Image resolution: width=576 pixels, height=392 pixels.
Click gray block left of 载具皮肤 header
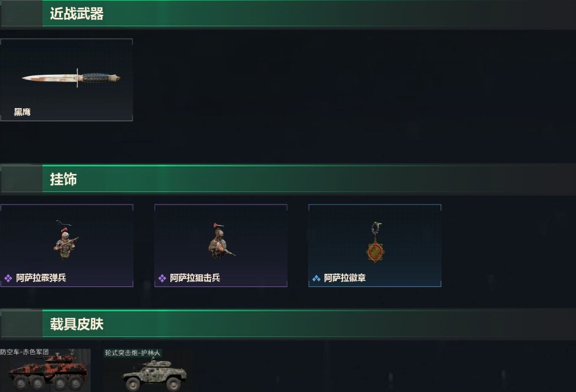point(21,324)
